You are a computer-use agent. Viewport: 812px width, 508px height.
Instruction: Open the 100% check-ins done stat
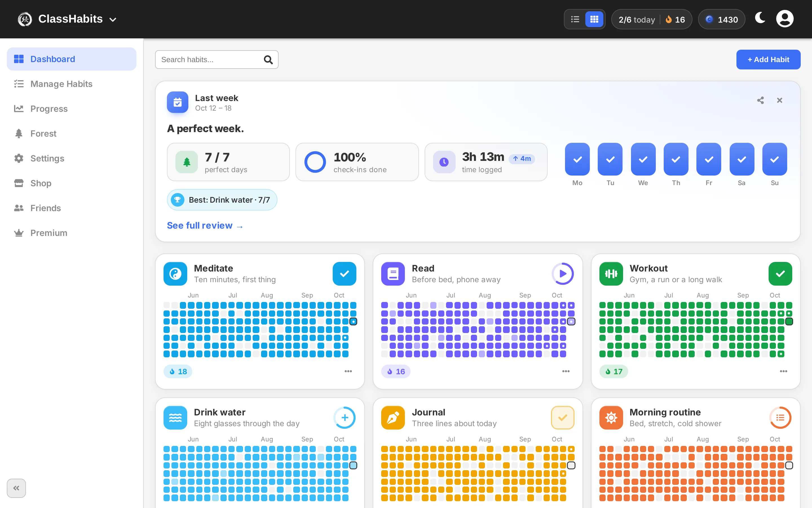point(357,162)
